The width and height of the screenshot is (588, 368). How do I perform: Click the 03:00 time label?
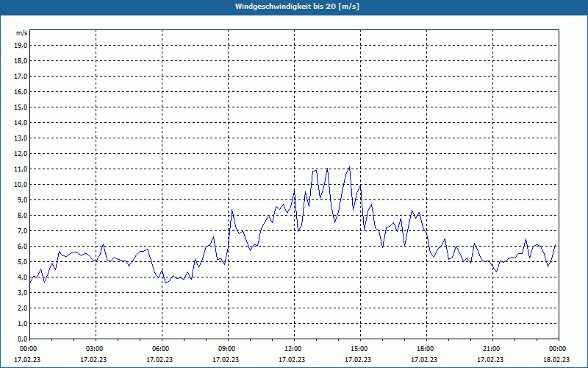point(96,349)
